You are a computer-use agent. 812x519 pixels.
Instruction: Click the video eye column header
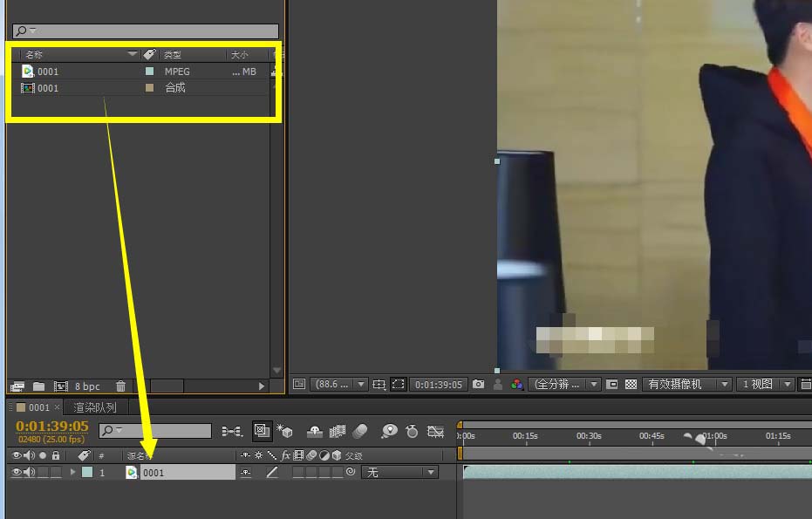pos(17,456)
